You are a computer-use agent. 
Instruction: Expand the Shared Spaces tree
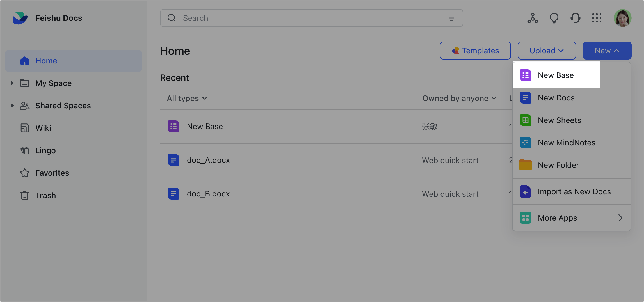click(12, 106)
